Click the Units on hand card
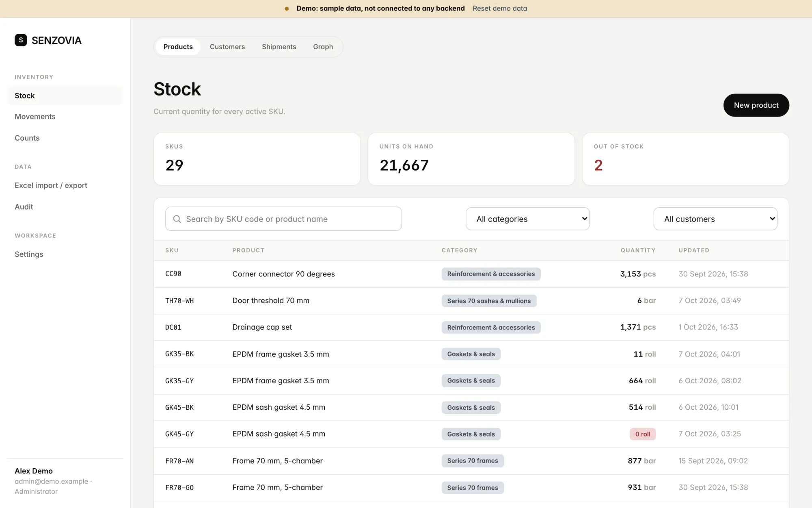The width and height of the screenshot is (812, 508). coord(471,159)
